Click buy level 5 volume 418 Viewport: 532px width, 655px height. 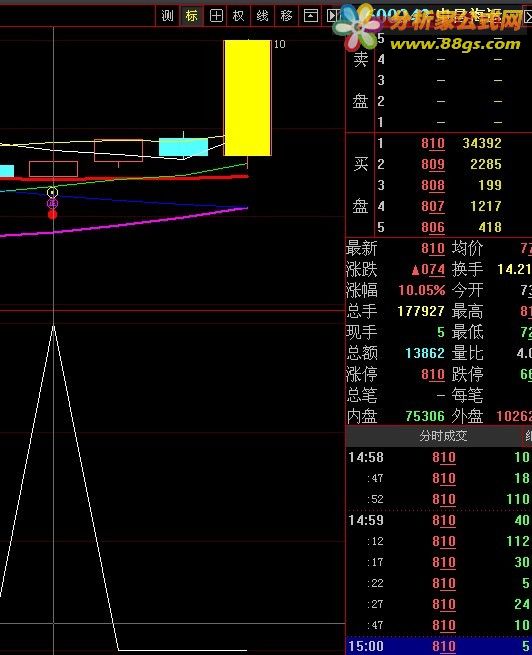click(490, 227)
